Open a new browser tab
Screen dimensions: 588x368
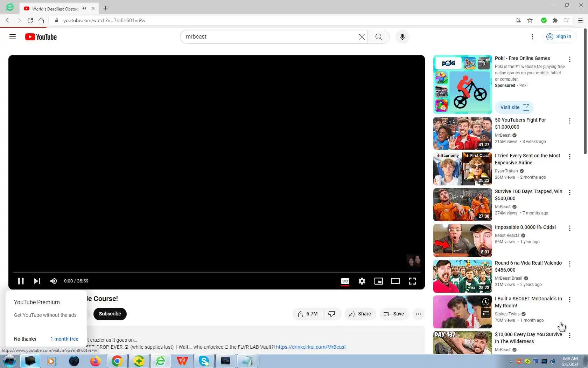click(106, 8)
